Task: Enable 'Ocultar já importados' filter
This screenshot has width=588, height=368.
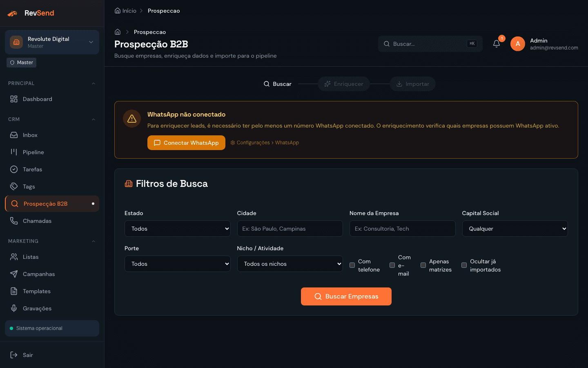Action: [464, 265]
